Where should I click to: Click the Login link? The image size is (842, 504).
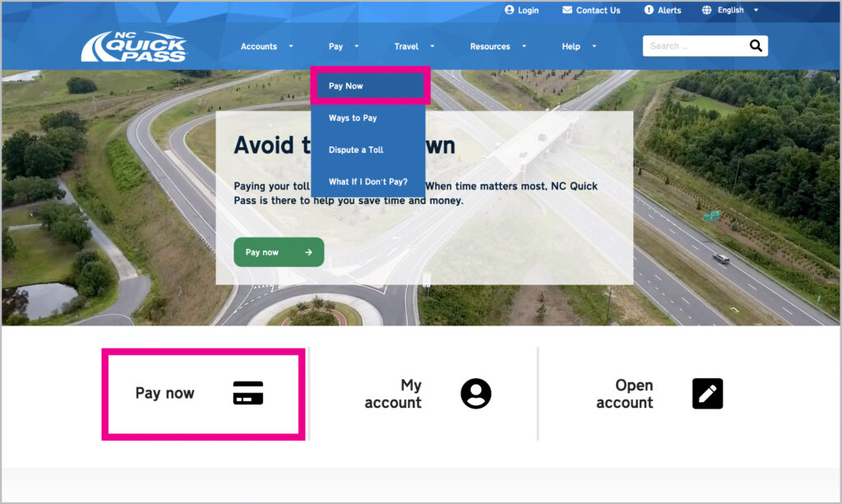tap(527, 10)
